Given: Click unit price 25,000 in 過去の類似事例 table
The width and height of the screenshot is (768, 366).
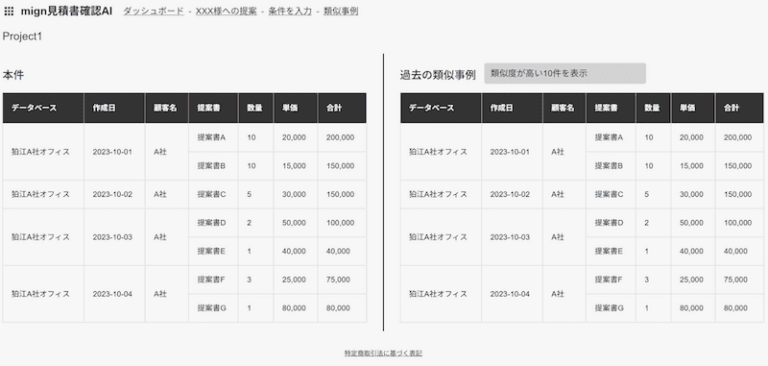Looking at the screenshot, I should coord(692,280).
